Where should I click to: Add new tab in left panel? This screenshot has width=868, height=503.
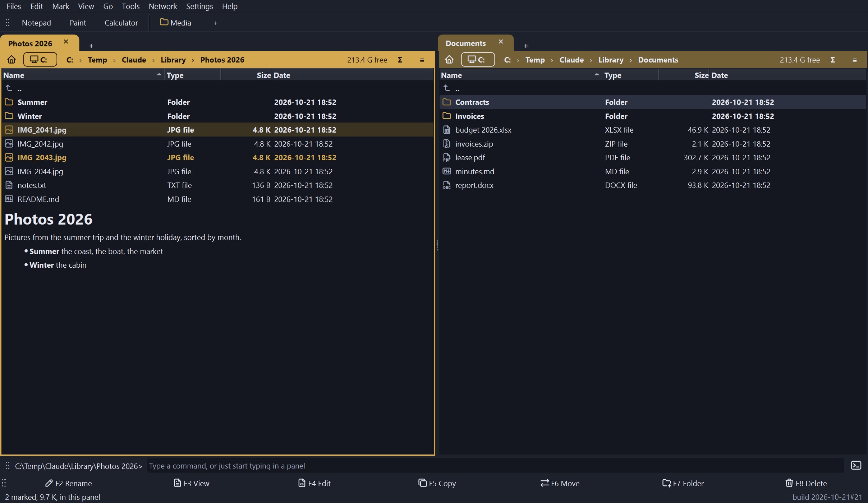point(91,46)
